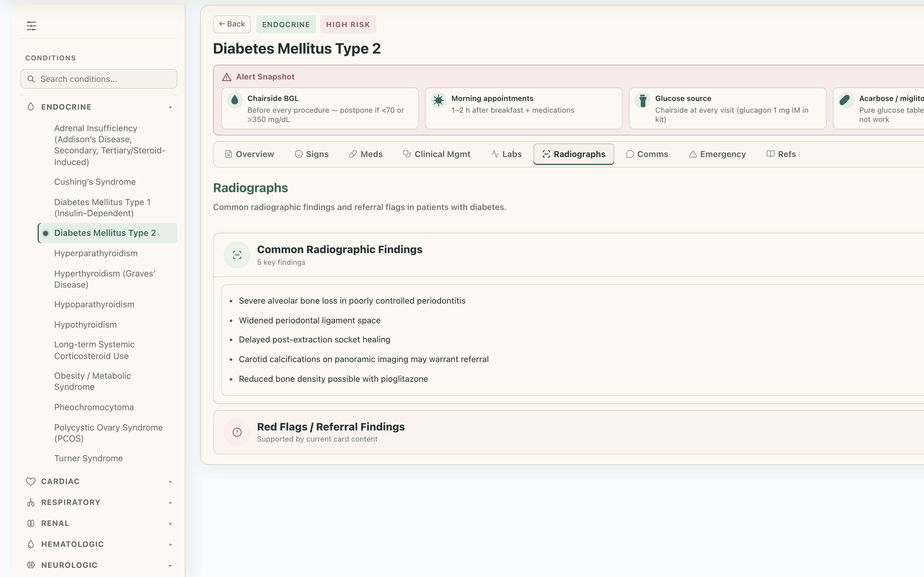Click the Respiratory lungs icon
The width and height of the screenshot is (924, 577).
[31, 502]
